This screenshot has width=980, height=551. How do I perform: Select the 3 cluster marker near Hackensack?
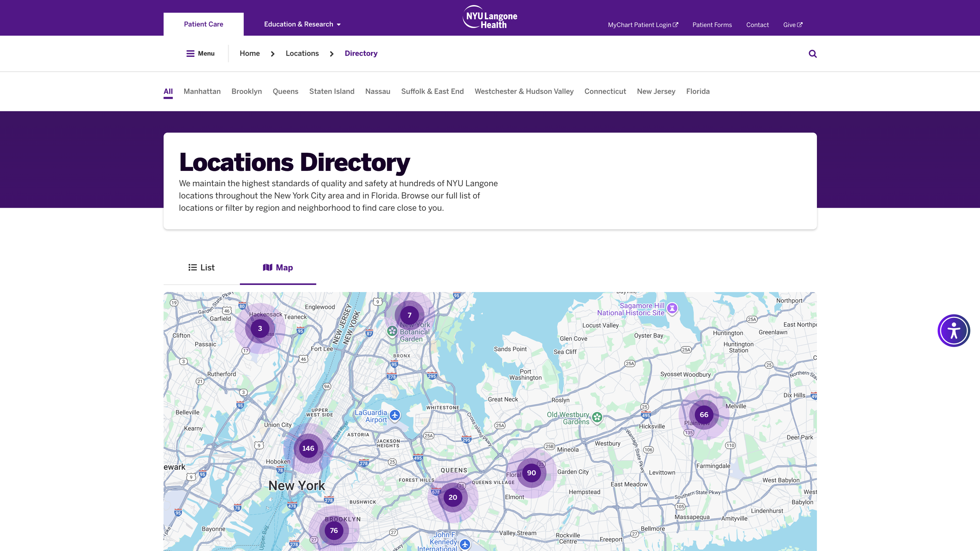(x=260, y=328)
